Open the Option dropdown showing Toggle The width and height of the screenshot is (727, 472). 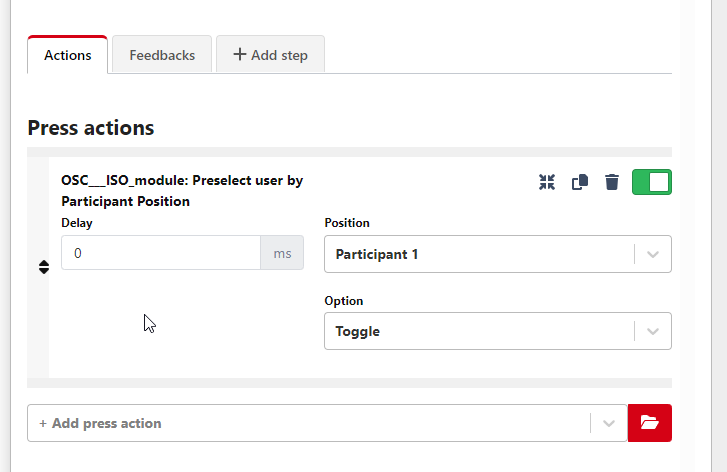click(480, 331)
